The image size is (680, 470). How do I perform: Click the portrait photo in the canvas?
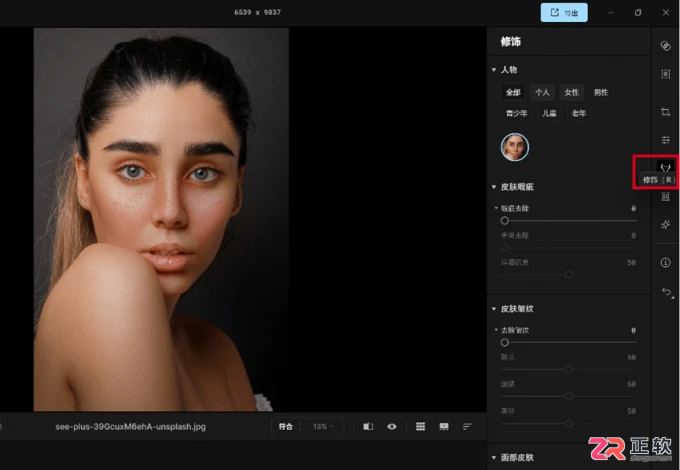click(x=161, y=219)
